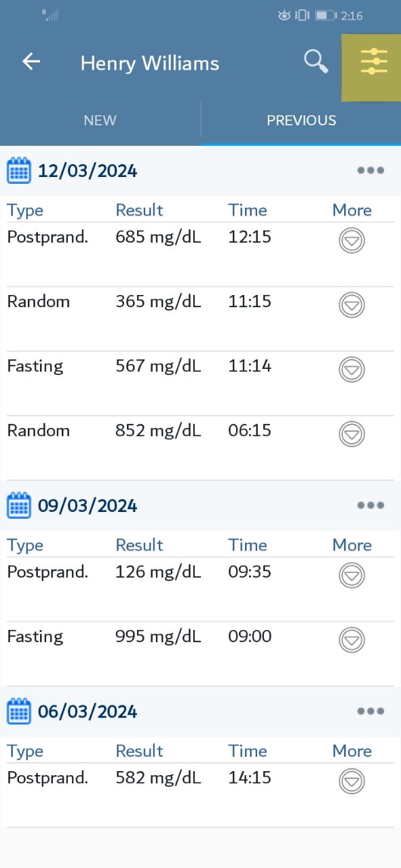Expand details for 567 mg/dL Fasting reading
Screen dimensions: 401x868
pyautogui.click(x=351, y=370)
